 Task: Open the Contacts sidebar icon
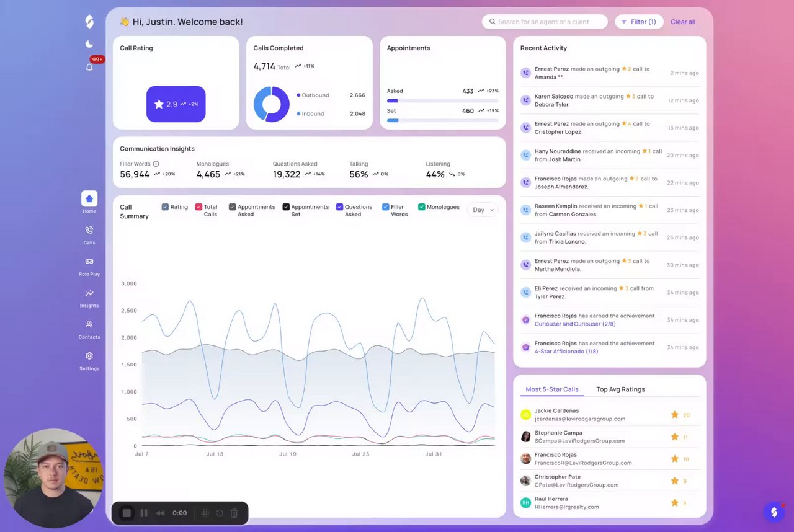pos(89,324)
